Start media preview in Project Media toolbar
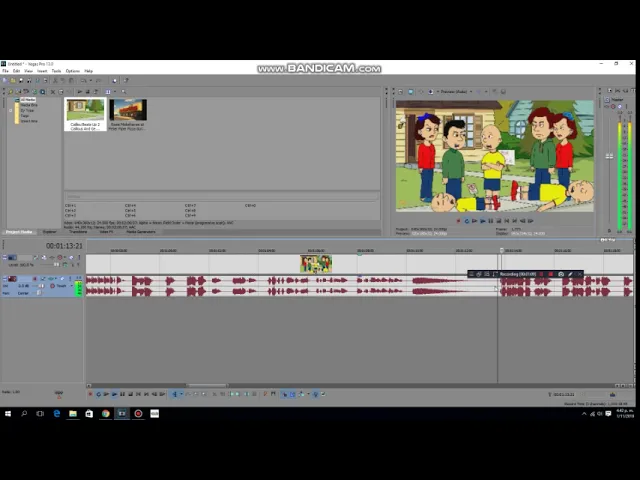The height and width of the screenshot is (480, 640). pyautogui.click(x=80, y=92)
